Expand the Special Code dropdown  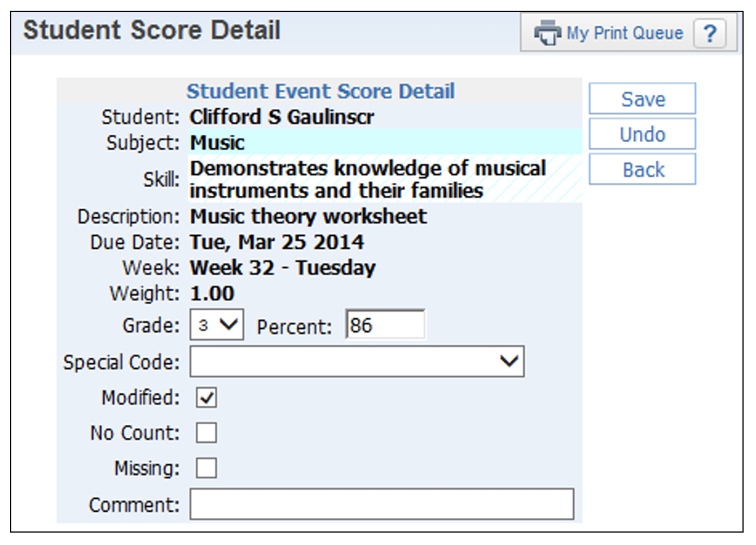357,362
